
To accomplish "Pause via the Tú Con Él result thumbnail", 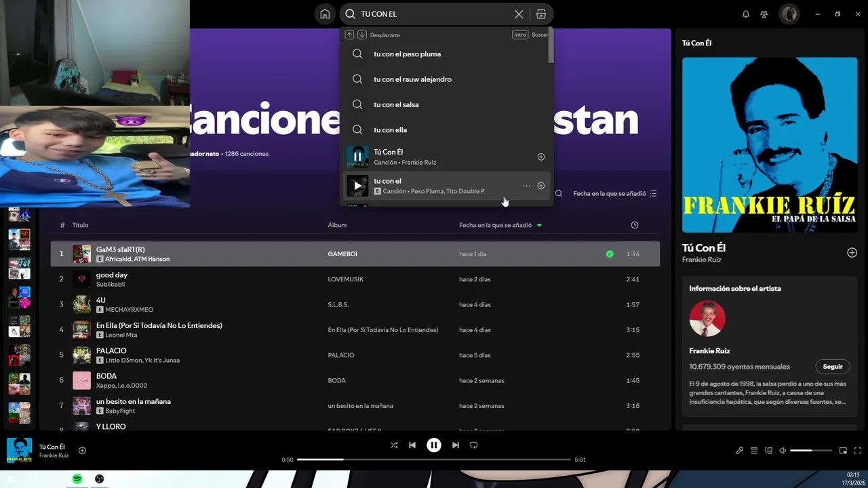I will click(357, 157).
